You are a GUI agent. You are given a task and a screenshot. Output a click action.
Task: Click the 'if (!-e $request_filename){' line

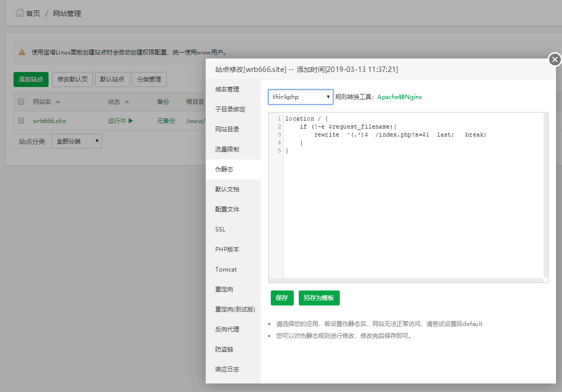[348, 126]
